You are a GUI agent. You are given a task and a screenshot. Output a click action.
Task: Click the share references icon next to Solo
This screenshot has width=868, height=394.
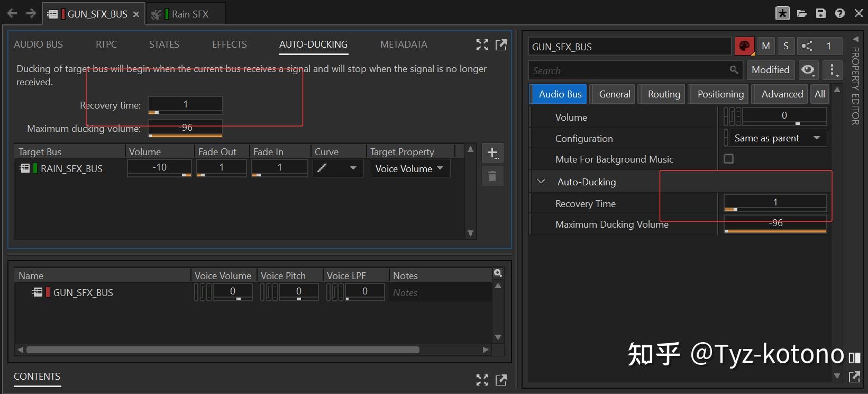click(x=807, y=46)
